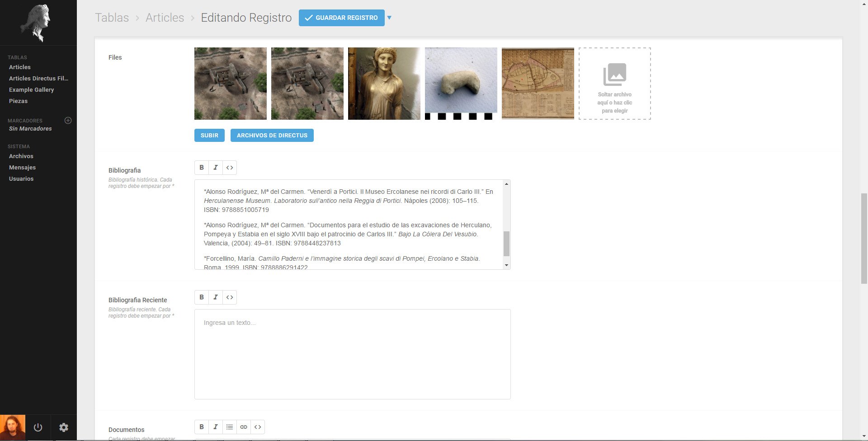Toggle bold in Bibliografia editor
The image size is (868, 441).
point(202,168)
